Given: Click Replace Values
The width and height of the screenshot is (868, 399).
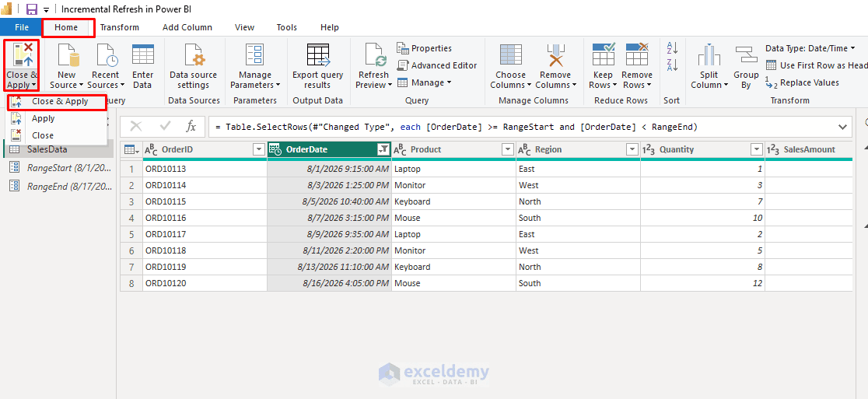Looking at the screenshot, I should coord(802,82).
